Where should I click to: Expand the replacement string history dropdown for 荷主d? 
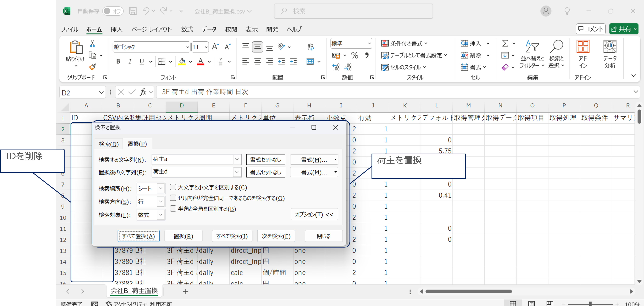point(237,172)
